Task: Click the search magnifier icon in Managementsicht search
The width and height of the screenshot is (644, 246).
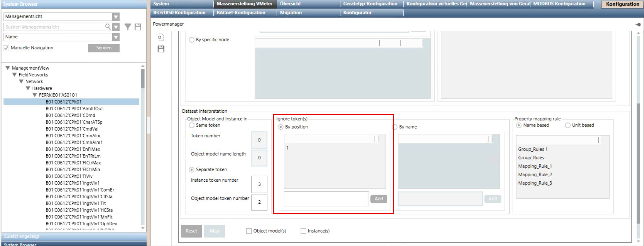Action: coord(108,27)
